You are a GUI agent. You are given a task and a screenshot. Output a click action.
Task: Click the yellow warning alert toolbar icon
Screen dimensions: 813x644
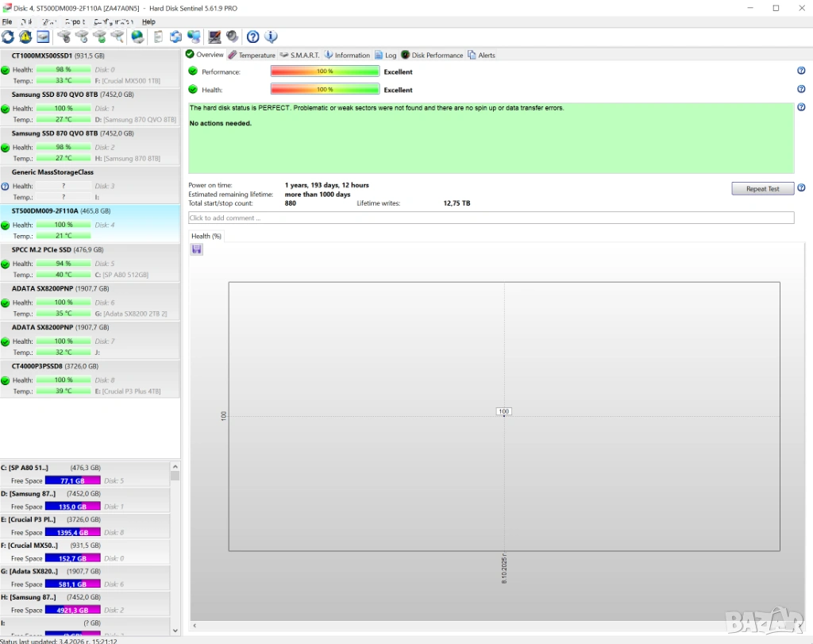click(25, 37)
